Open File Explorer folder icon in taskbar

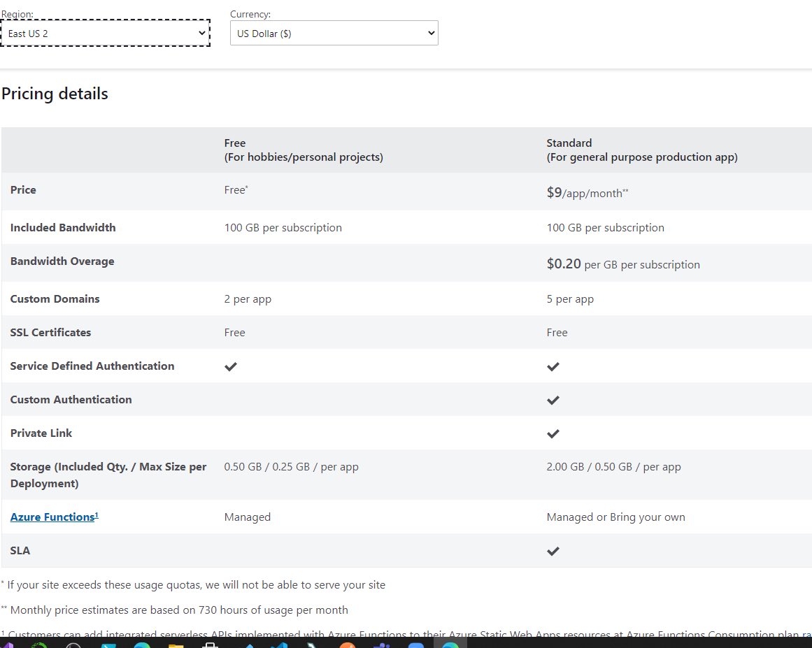pyautogui.click(x=176, y=645)
